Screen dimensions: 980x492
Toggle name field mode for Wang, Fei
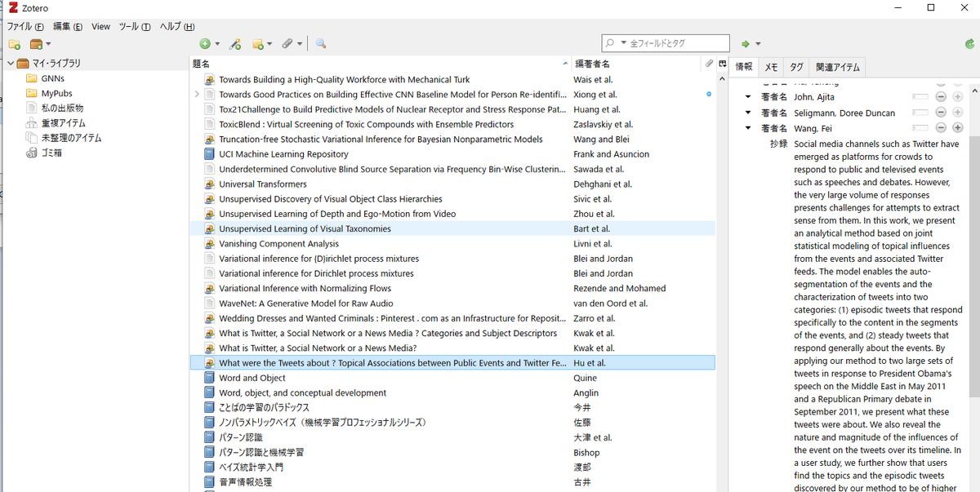pyautogui.click(x=920, y=128)
